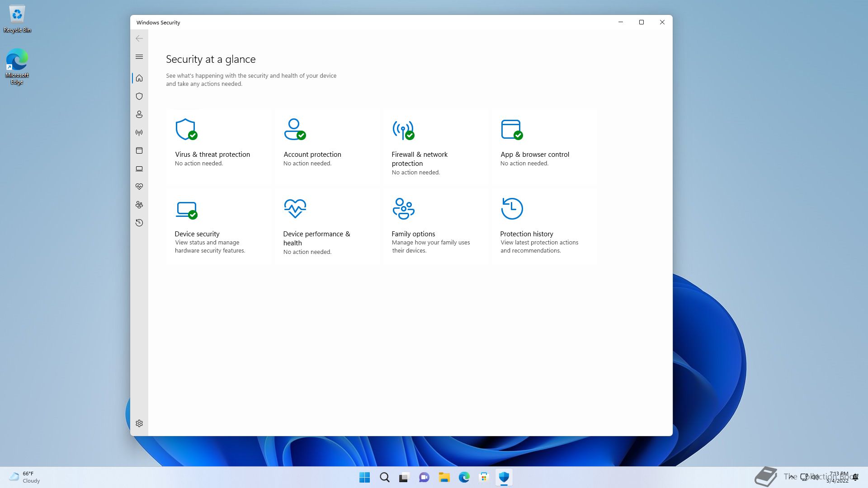
Task: Click the weather widget showing Cloudy
Action: [x=25, y=477]
